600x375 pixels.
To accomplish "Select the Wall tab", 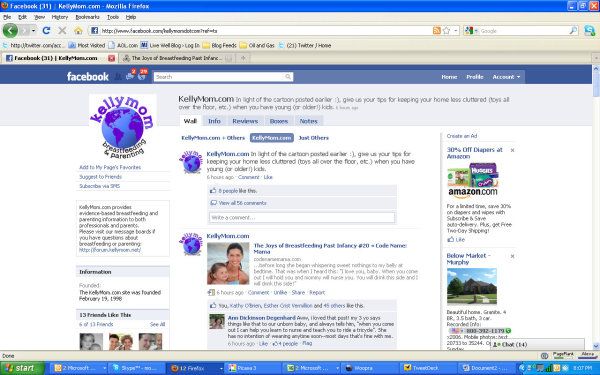I will point(190,121).
